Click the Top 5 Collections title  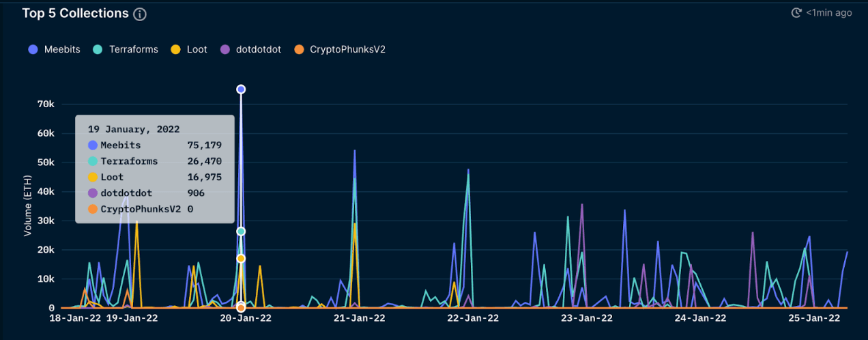75,14
